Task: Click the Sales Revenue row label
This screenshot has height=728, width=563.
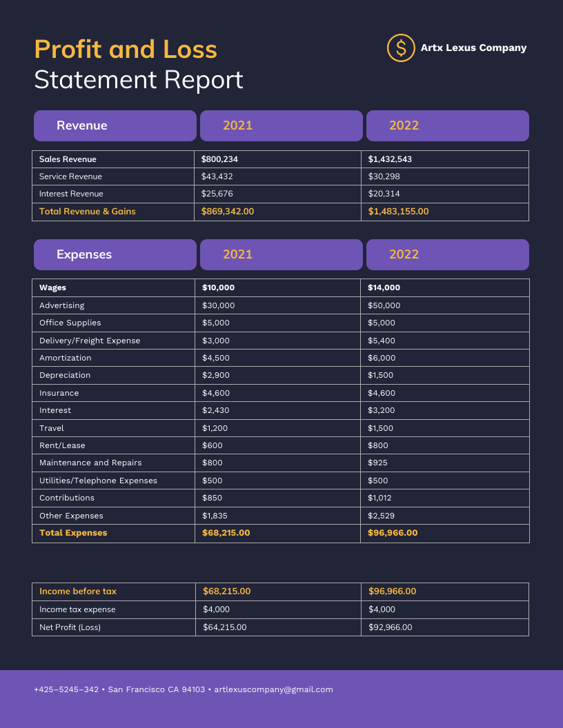Action: point(68,159)
